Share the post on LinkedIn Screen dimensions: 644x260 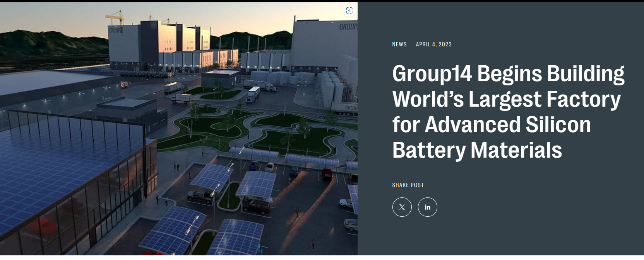pyautogui.click(x=427, y=207)
